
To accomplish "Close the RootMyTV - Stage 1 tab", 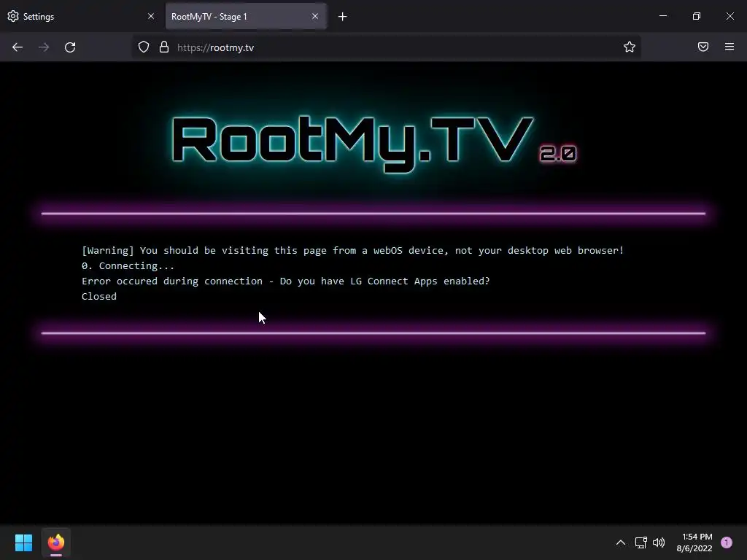I will (x=315, y=16).
